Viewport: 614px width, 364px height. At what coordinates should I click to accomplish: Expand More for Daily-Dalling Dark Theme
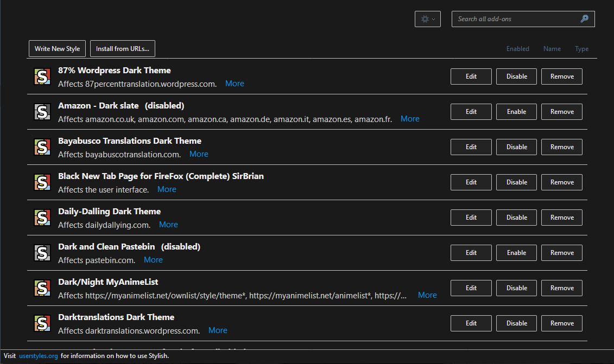click(x=168, y=224)
